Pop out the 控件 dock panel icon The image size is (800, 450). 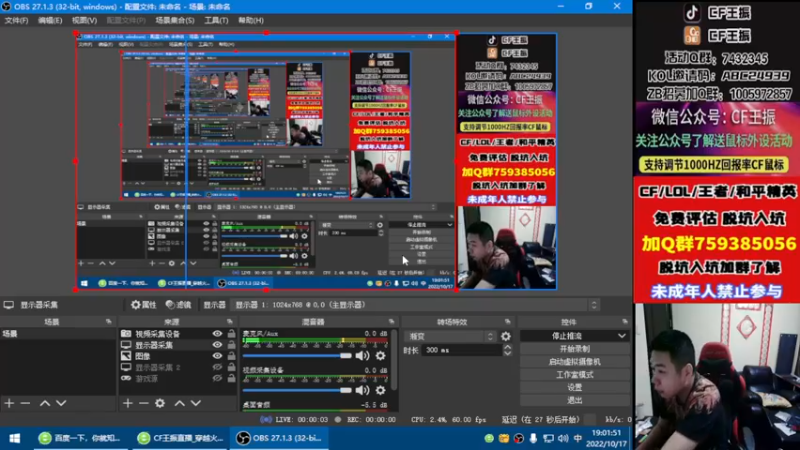(625, 321)
